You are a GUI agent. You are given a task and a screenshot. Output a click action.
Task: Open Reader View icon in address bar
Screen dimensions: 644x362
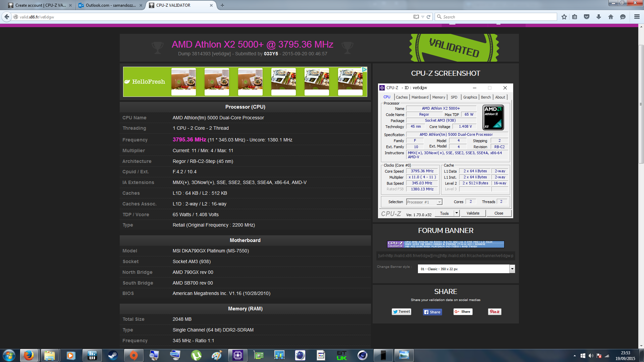(x=416, y=17)
